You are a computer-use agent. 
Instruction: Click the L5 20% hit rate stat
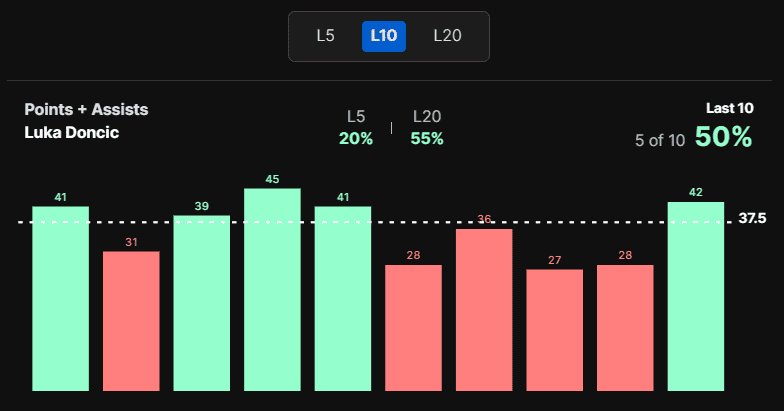[x=355, y=138]
